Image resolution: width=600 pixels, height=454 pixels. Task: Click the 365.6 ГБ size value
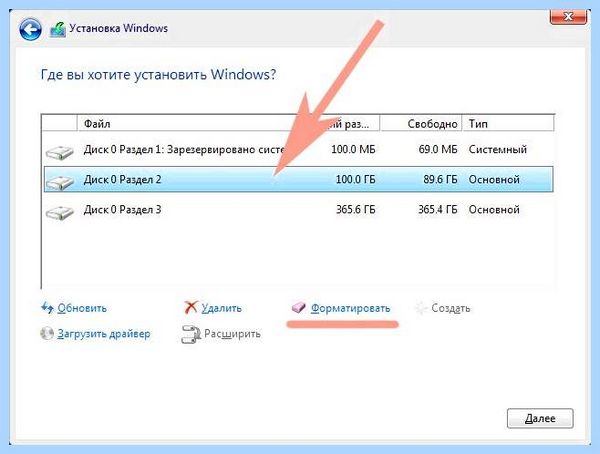coord(355,210)
